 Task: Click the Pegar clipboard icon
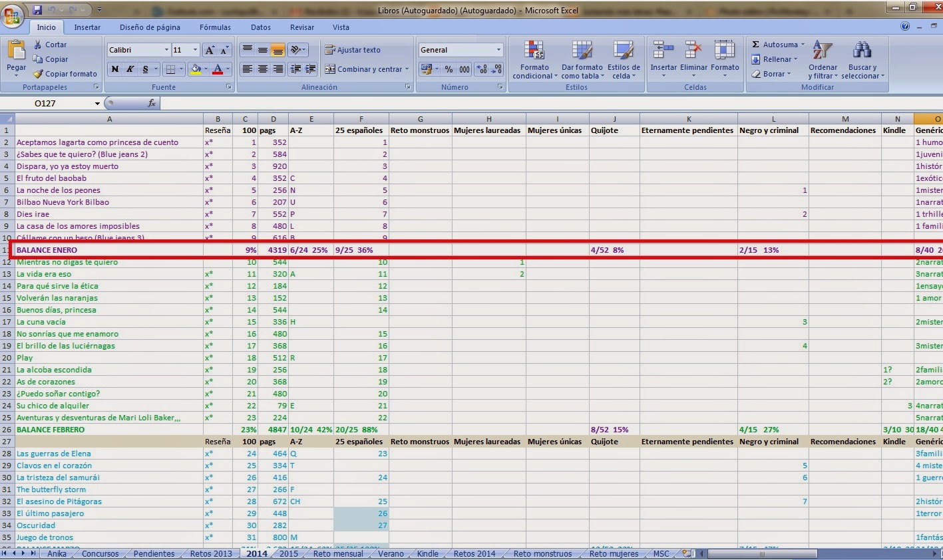tap(17, 51)
